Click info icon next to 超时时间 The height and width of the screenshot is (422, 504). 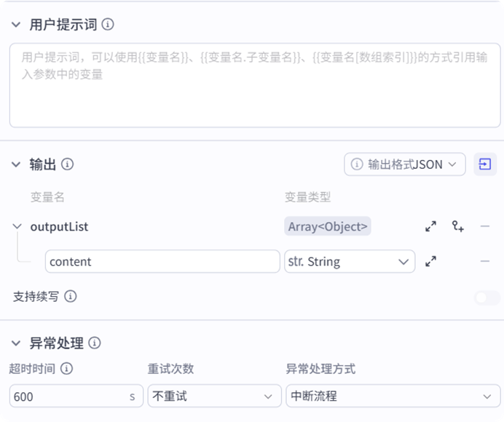click(67, 369)
